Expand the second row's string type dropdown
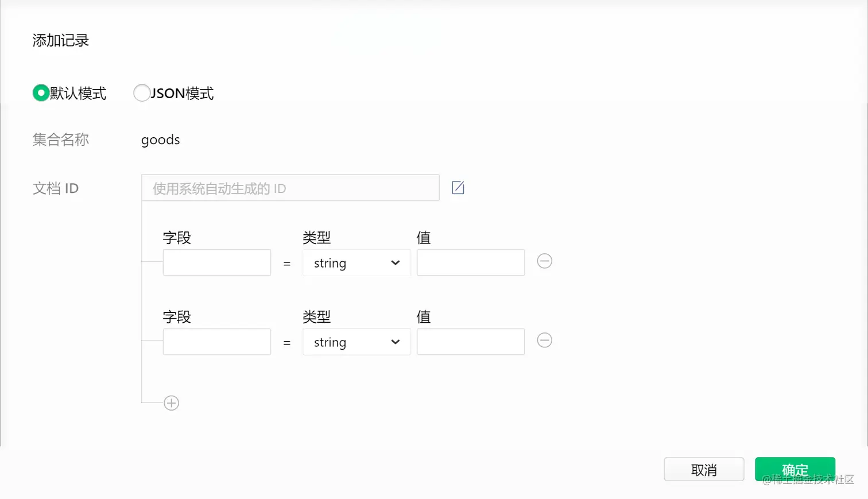The height and width of the screenshot is (499, 868). point(356,342)
